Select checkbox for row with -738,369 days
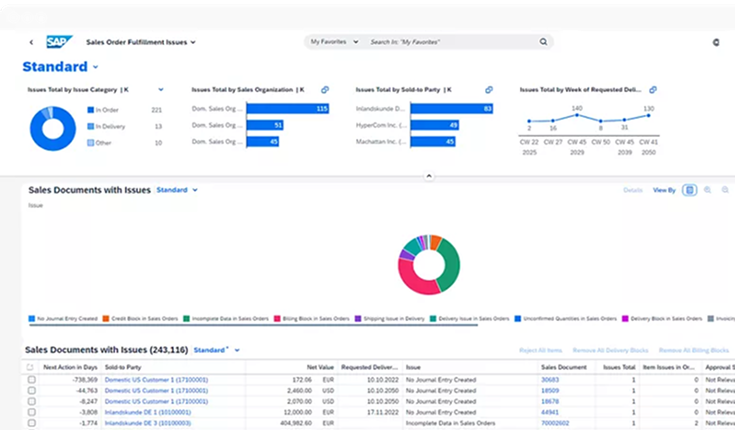Viewport: 735px width, 430px height. click(31, 380)
